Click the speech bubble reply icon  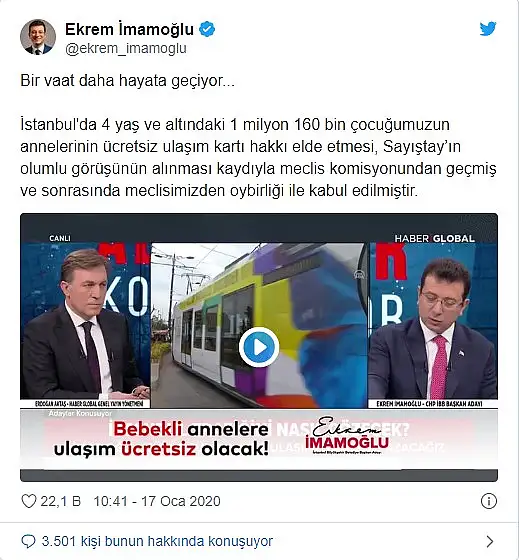click(28, 541)
